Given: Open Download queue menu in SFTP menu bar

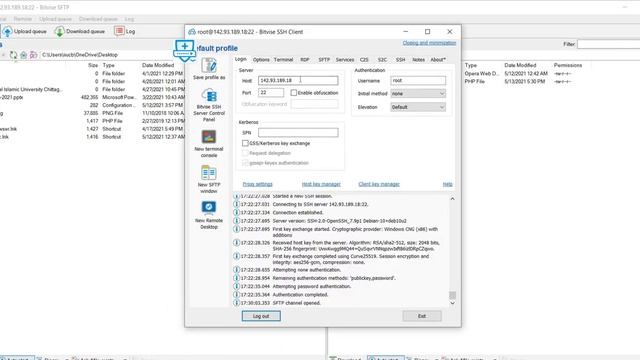Looking at the screenshot, I should 98,19.
